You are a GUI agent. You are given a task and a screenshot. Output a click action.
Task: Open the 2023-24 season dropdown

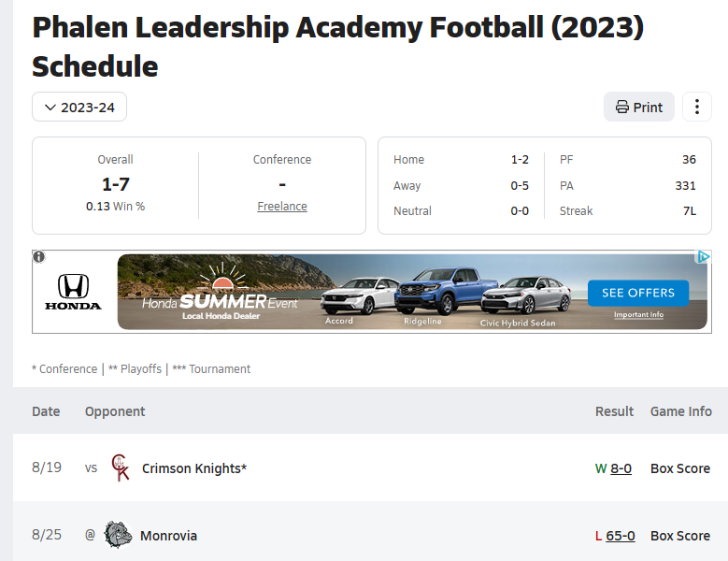[x=79, y=107]
